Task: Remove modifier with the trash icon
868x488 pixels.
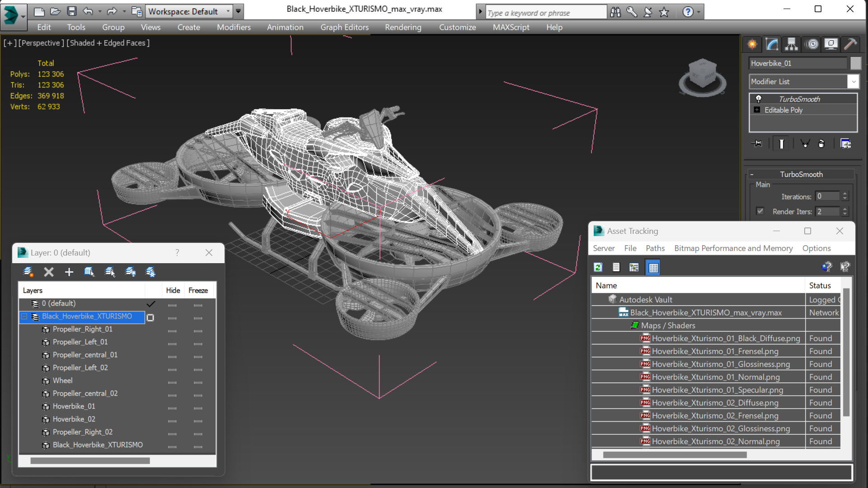Action: (x=821, y=144)
